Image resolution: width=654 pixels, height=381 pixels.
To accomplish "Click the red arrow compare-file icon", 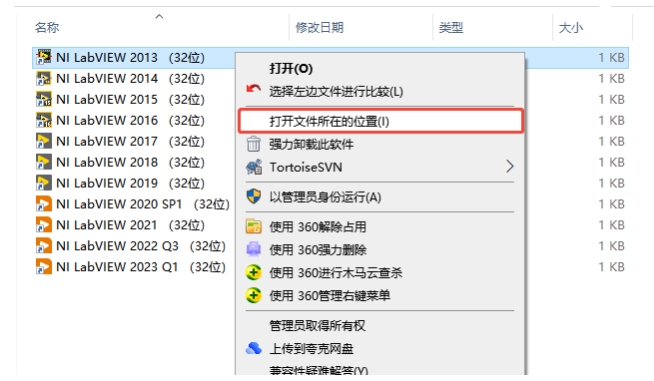I will pos(254,89).
